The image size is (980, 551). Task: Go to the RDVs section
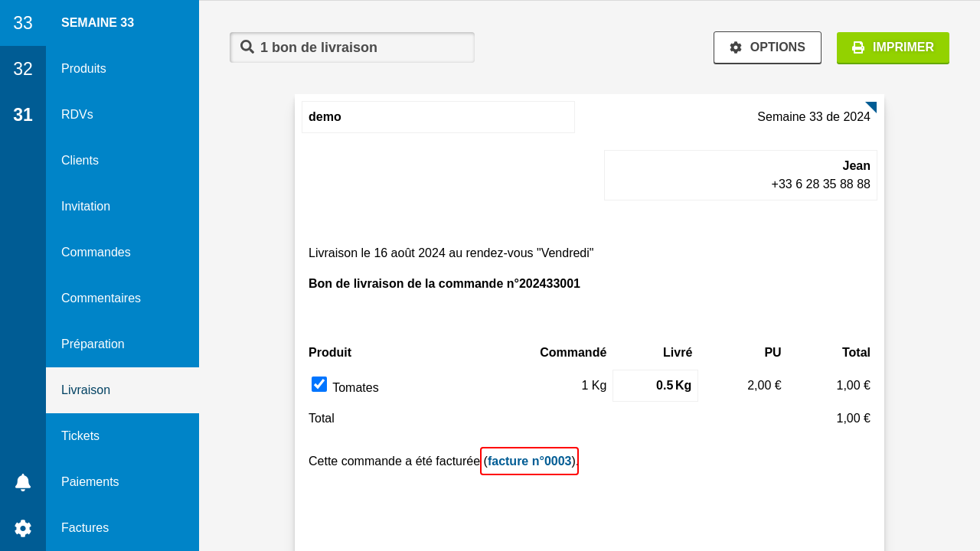point(77,115)
